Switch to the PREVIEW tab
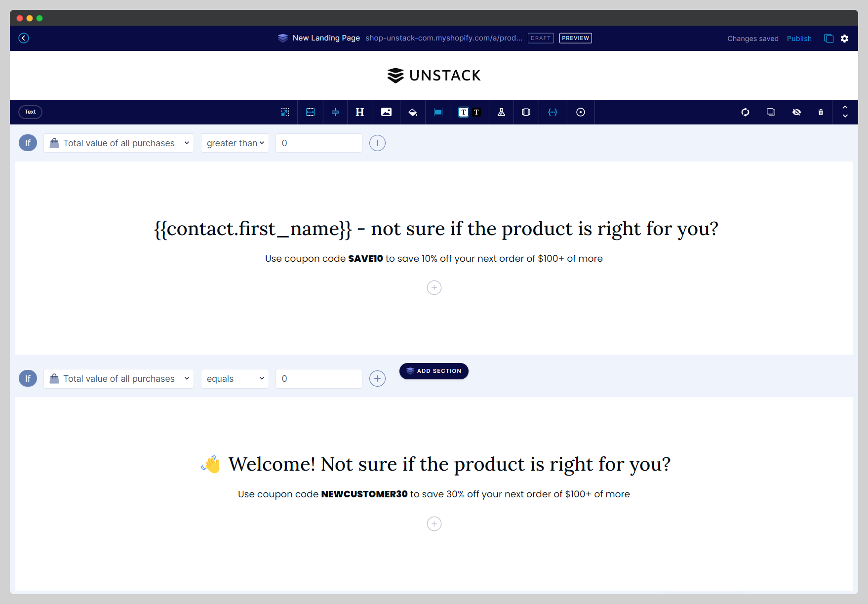Screen dimensions: 868x604 tap(575, 38)
